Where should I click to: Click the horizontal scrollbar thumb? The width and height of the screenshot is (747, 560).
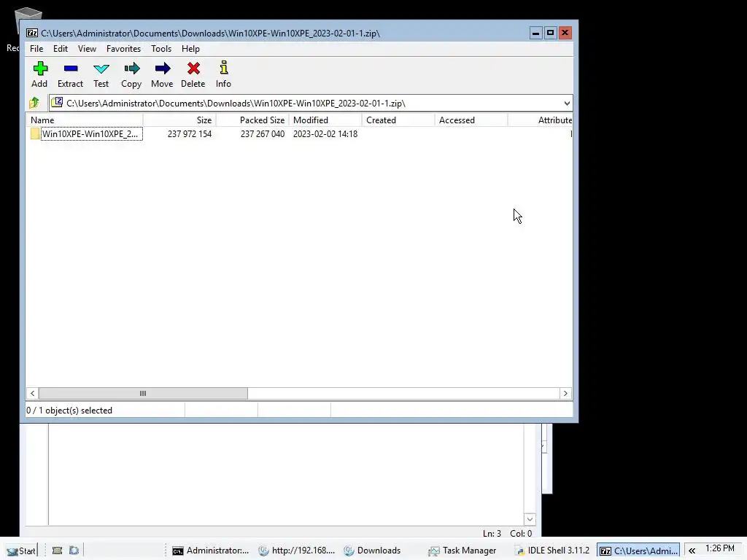pos(143,393)
